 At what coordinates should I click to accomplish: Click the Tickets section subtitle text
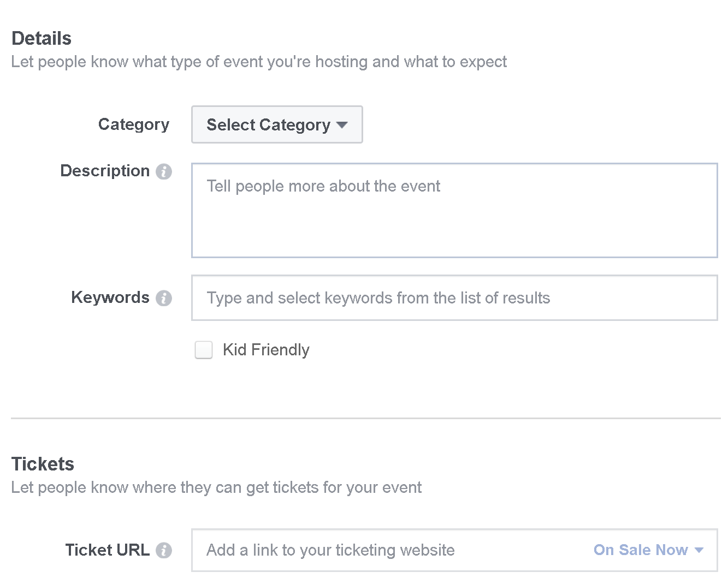(x=216, y=487)
